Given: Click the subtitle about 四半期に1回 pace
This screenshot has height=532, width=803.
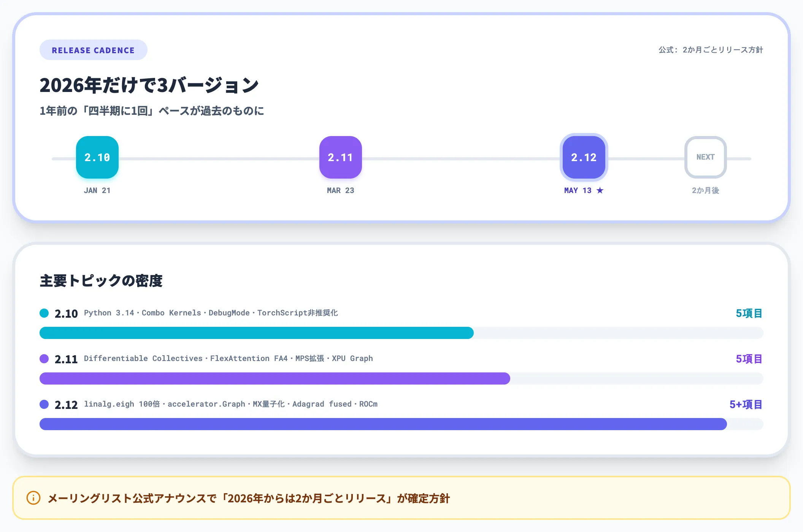Looking at the screenshot, I should (152, 111).
